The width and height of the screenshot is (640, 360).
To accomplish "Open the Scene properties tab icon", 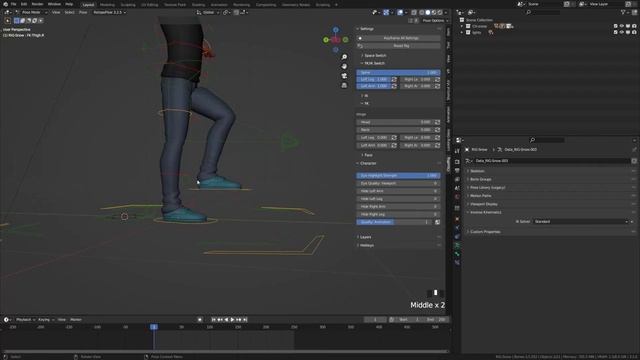I will (457, 188).
